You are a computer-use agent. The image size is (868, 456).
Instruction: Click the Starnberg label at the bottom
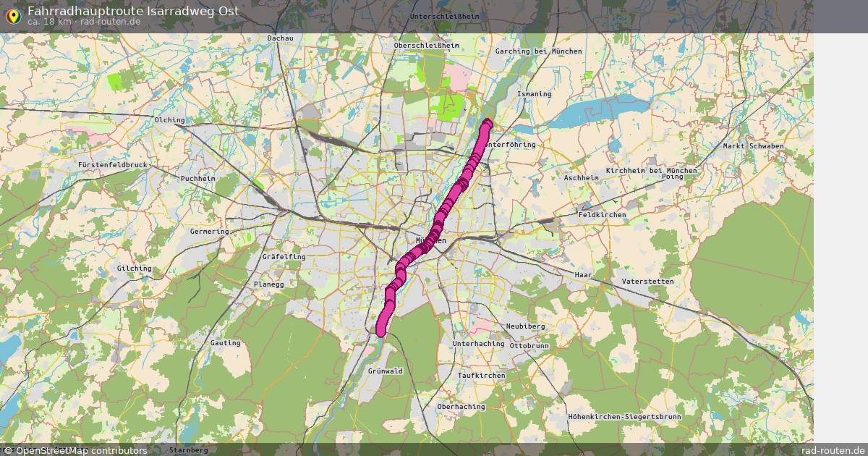point(188,450)
